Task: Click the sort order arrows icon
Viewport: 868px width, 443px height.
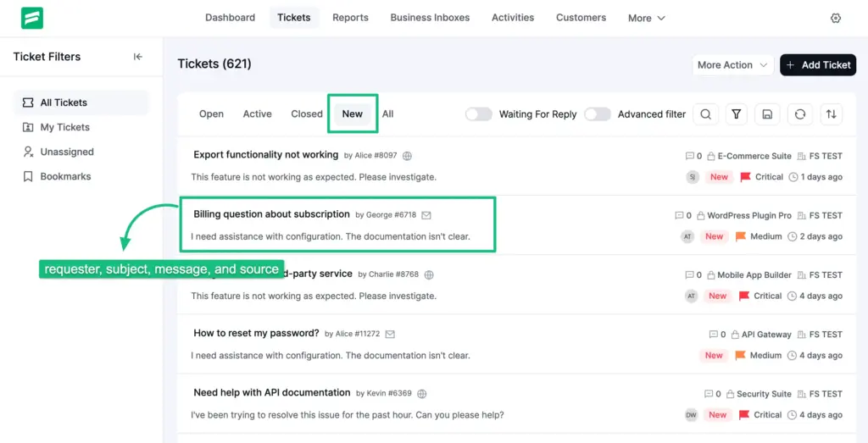Action: (831, 114)
